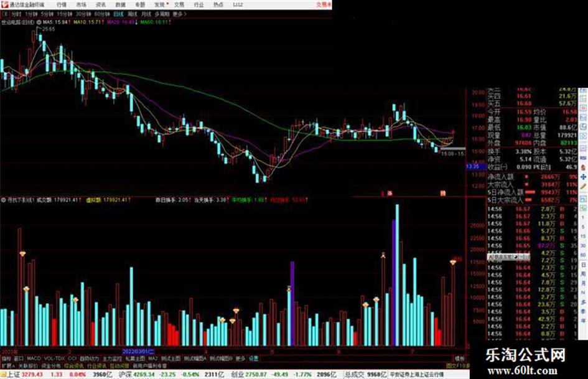Select multi-period '多' in sidebar

click(x=583, y=302)
